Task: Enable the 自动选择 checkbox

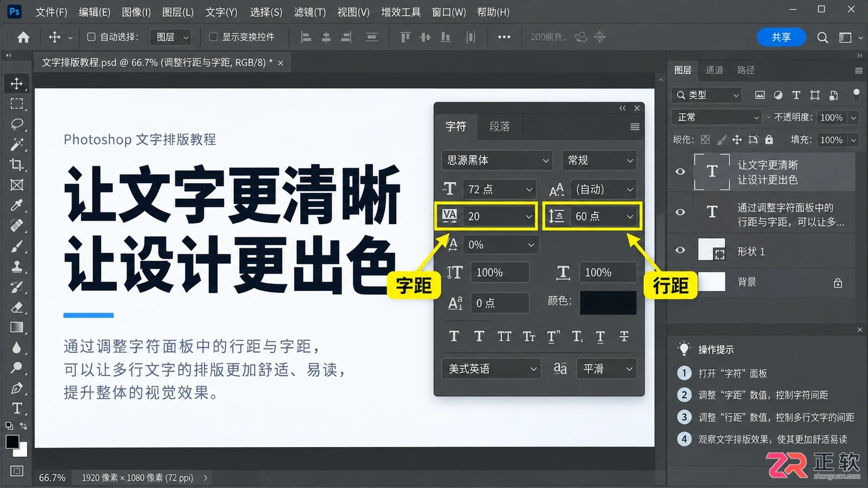Action: pyautogui.click(x=92, y=37)
